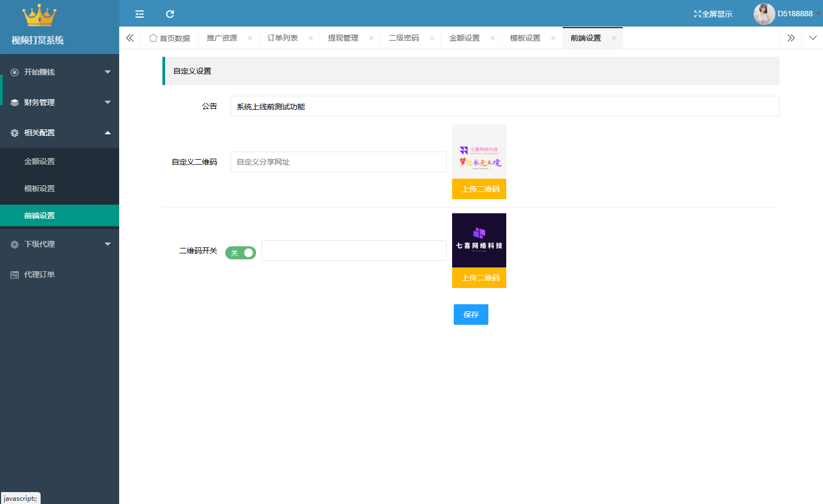Open 模板设置 in the sidebar

coord(60,188)
